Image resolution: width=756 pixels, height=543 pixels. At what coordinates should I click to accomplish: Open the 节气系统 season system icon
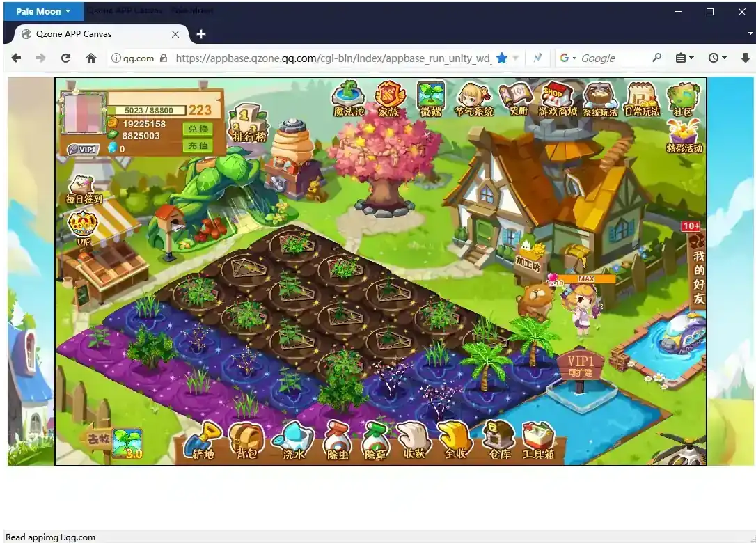pos(473,98)
